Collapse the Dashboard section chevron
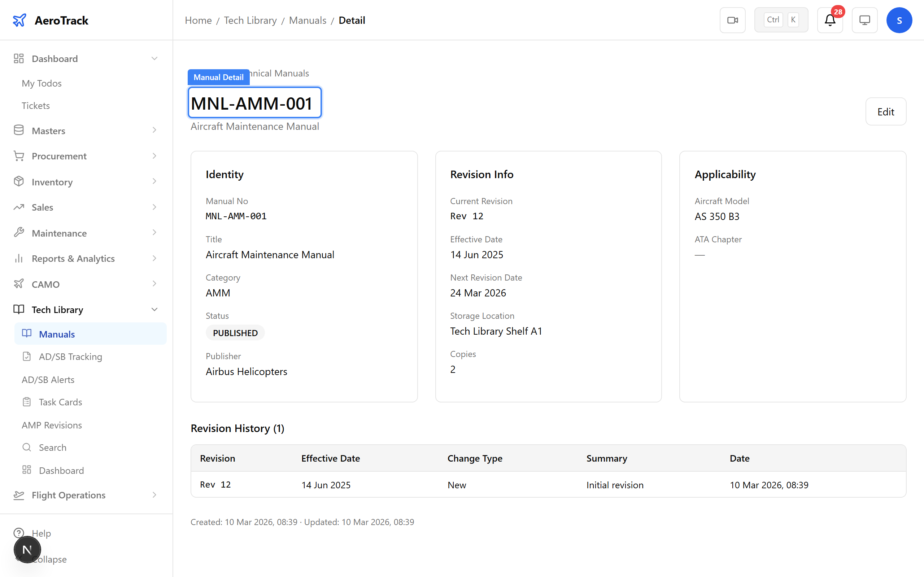 154,58
